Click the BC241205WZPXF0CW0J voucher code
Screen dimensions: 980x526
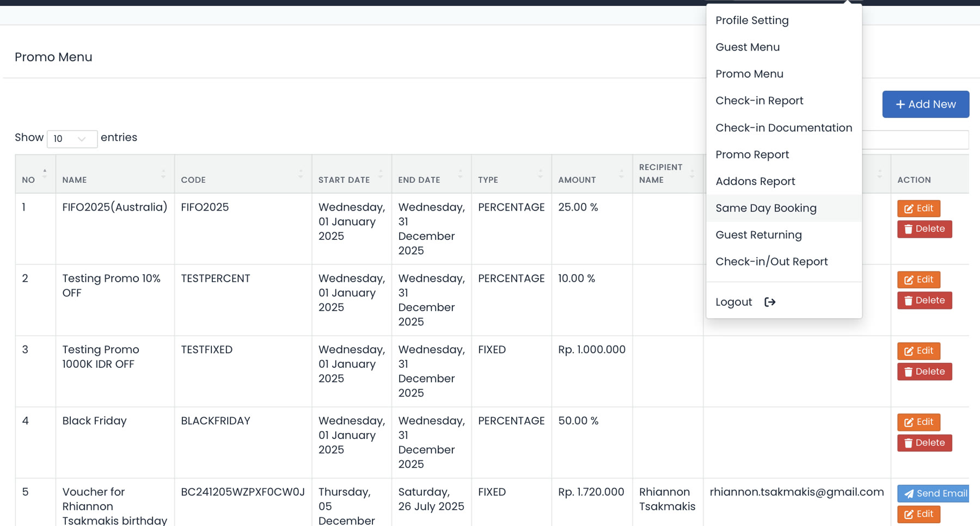click(x=243, y=492)
